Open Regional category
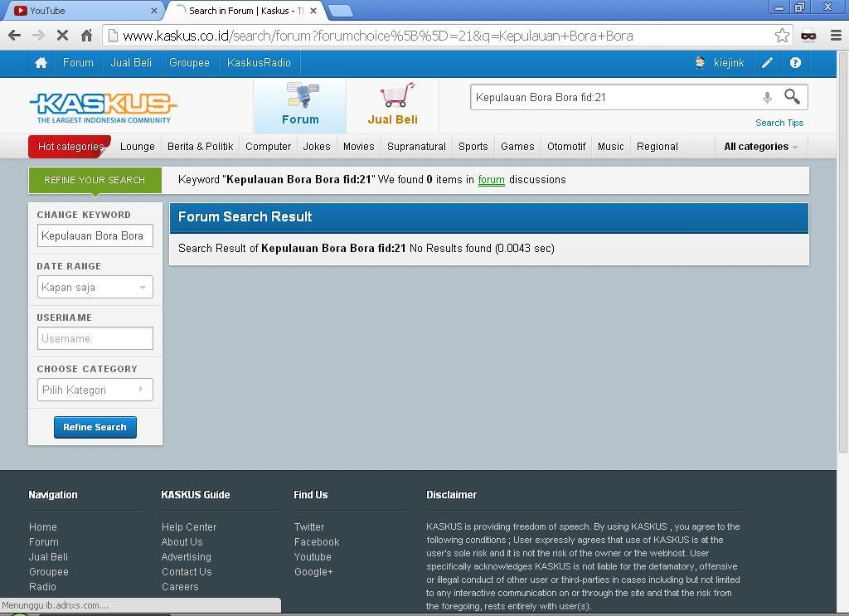The width and height of the screenshot is (849, 616). (x=657, y=147)
